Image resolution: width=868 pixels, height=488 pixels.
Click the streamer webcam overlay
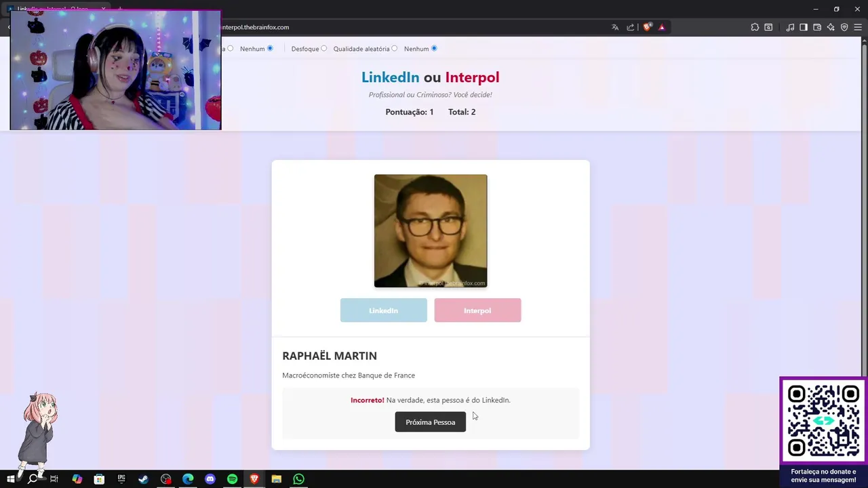coord(115,70)
